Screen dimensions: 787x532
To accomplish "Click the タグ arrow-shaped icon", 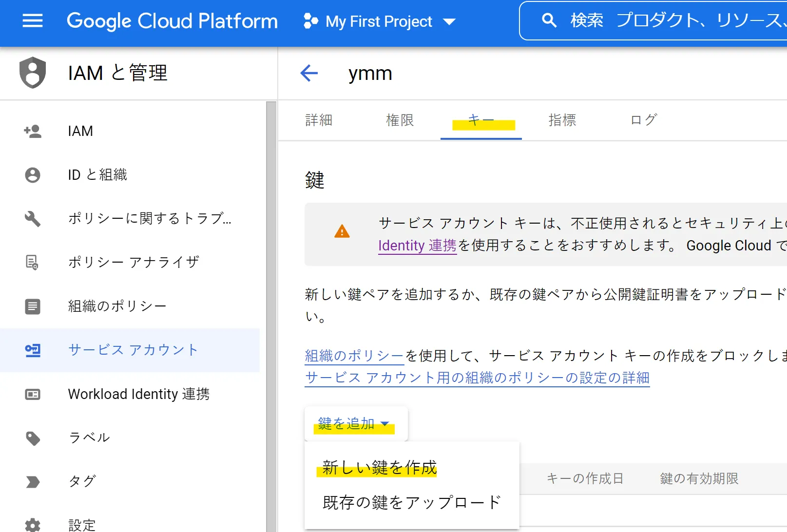I will (33, 482).
